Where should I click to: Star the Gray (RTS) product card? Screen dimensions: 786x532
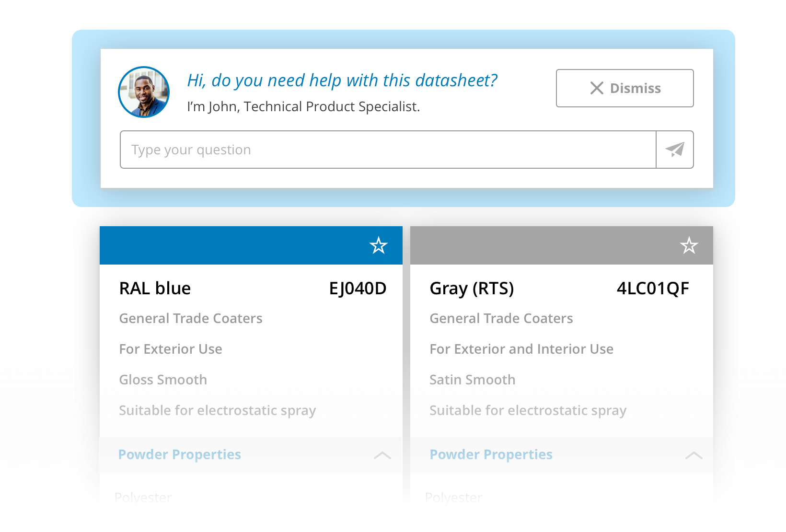689,245
